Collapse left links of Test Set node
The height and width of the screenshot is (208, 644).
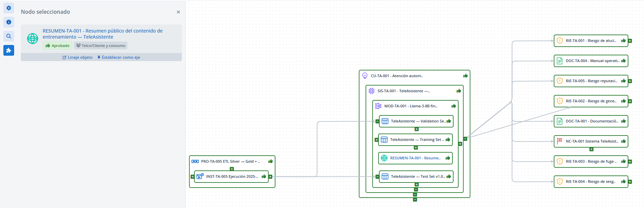click(x=377, y=177)
